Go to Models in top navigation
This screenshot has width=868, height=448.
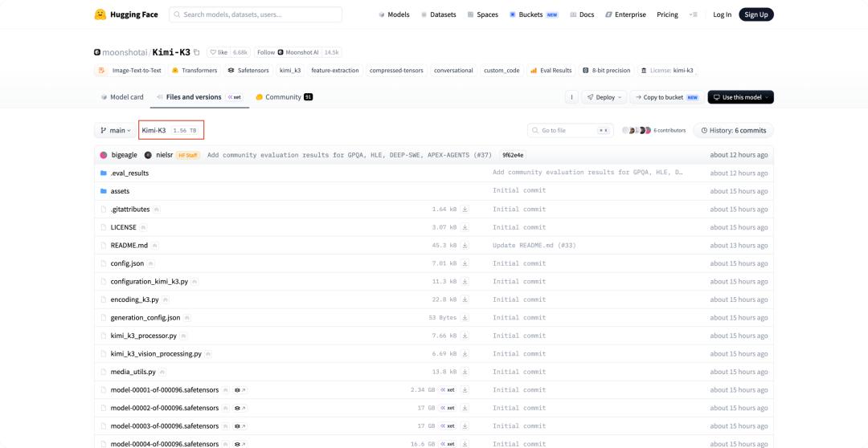[394, 15]
